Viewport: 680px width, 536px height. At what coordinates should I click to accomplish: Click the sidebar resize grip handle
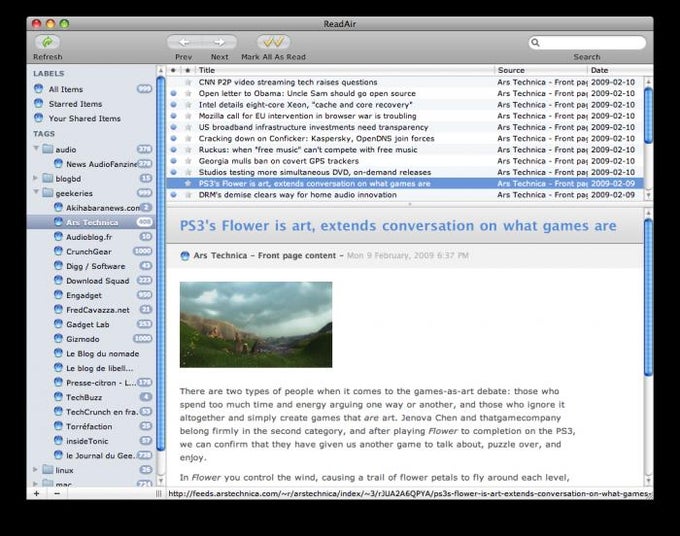(159, 494)
